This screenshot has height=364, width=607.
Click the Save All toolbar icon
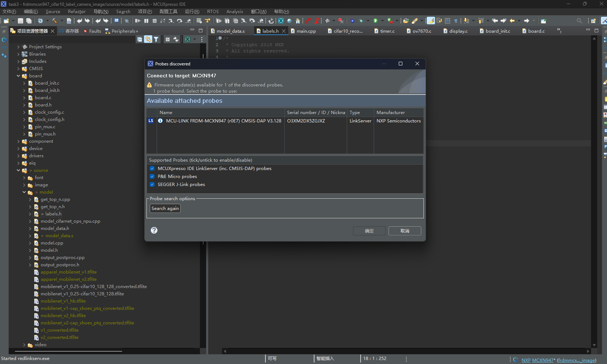coord(29,21)
